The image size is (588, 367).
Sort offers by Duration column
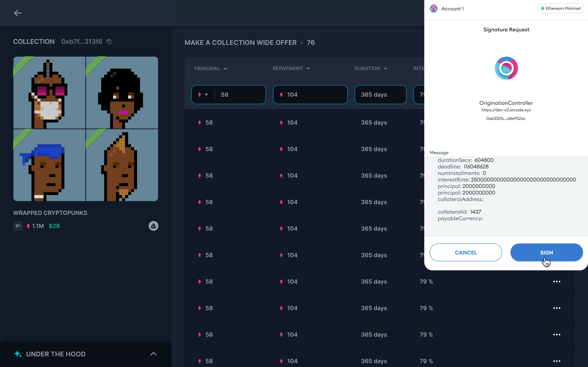coord(385,69)
